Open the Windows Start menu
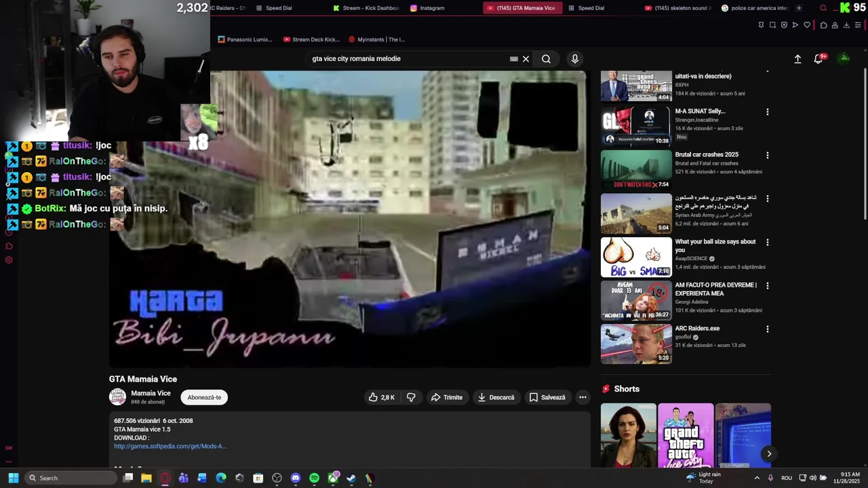 coord(13,478)
